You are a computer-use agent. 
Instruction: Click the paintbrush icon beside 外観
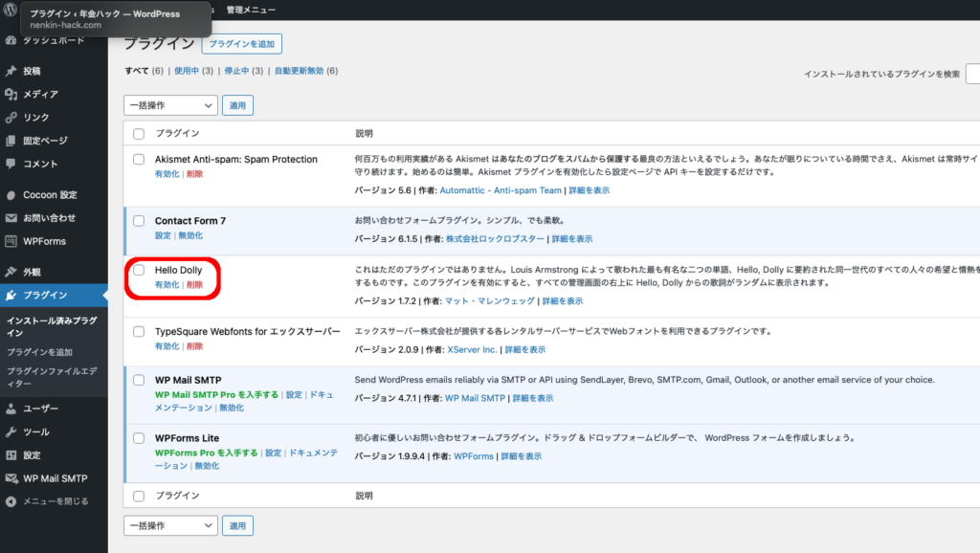(x=11, y=272)
